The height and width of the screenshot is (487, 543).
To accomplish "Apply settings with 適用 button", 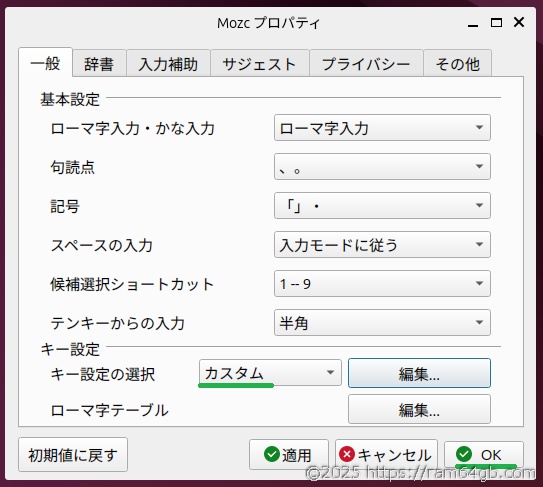I will (x=288, y=454).
